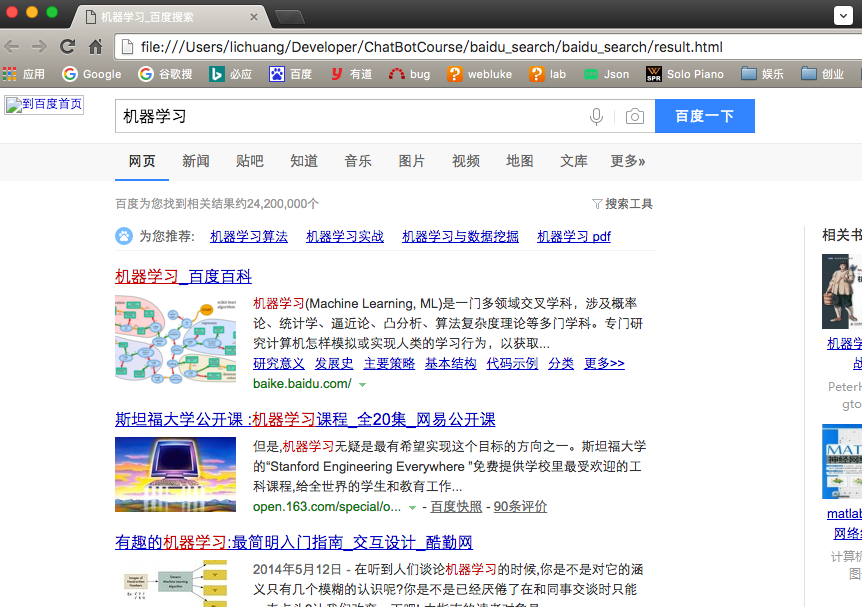This screenshot has width=862, height=607.
Task: Switch to the 新闻 search tab
Action: pyautogui.click(x=196, y=161)
